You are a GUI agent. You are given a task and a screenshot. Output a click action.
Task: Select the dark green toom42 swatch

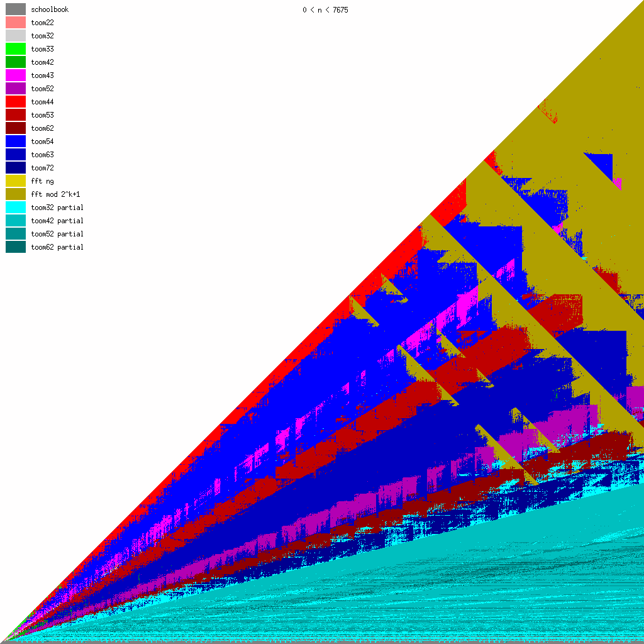pos(16,62)
